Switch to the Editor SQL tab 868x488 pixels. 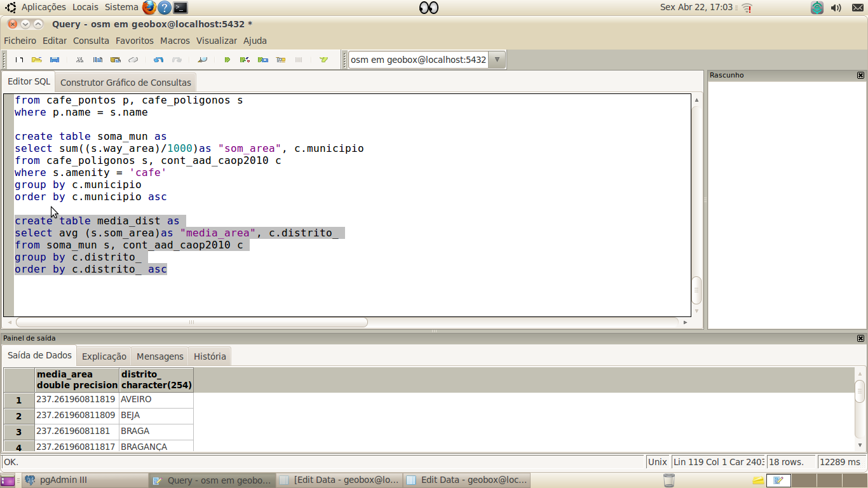[29, 81]
